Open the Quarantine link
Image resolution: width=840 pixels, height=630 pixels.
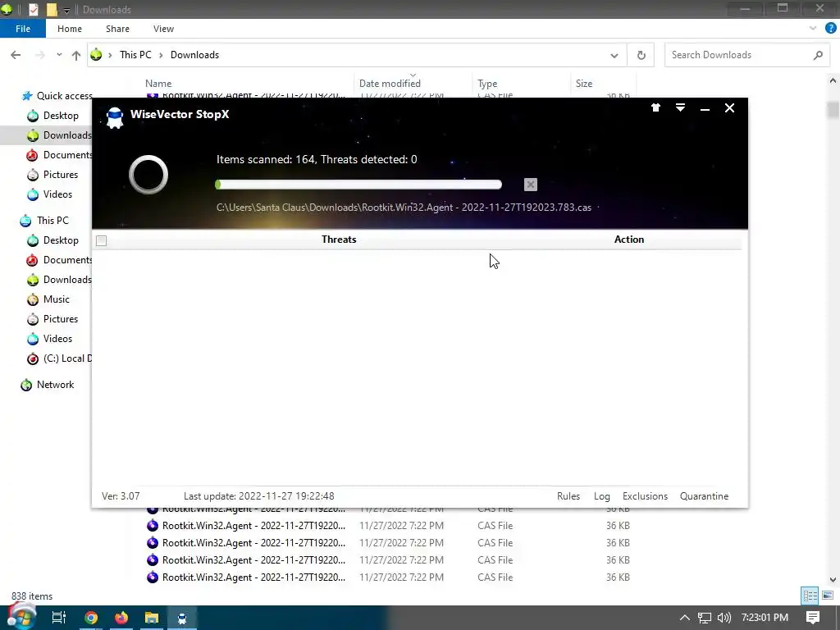(x=704, y=496)
